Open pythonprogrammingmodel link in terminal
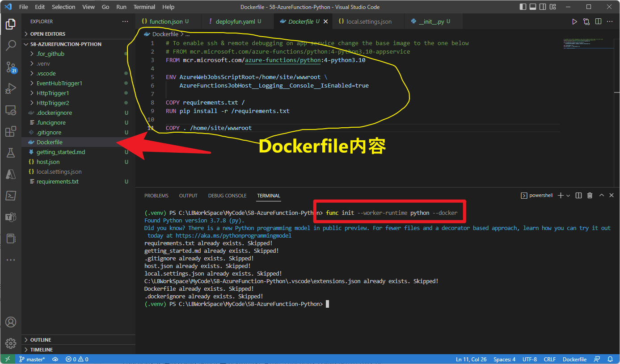 (x=233, y=235)
